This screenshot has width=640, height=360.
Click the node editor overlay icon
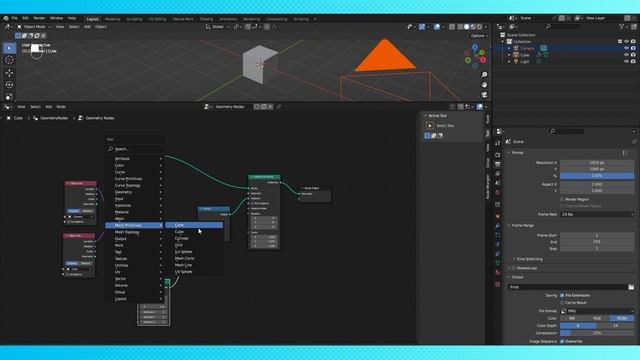(480, 107)
